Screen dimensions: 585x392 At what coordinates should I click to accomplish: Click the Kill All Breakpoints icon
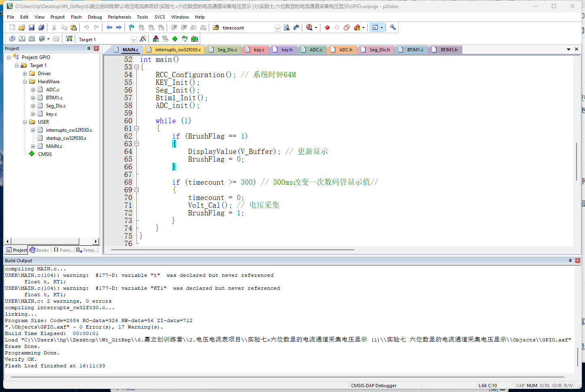357,27
